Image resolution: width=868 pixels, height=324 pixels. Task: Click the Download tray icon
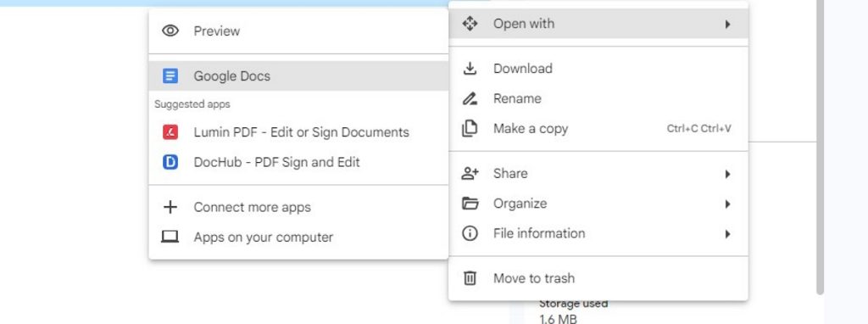click(470, 69)
